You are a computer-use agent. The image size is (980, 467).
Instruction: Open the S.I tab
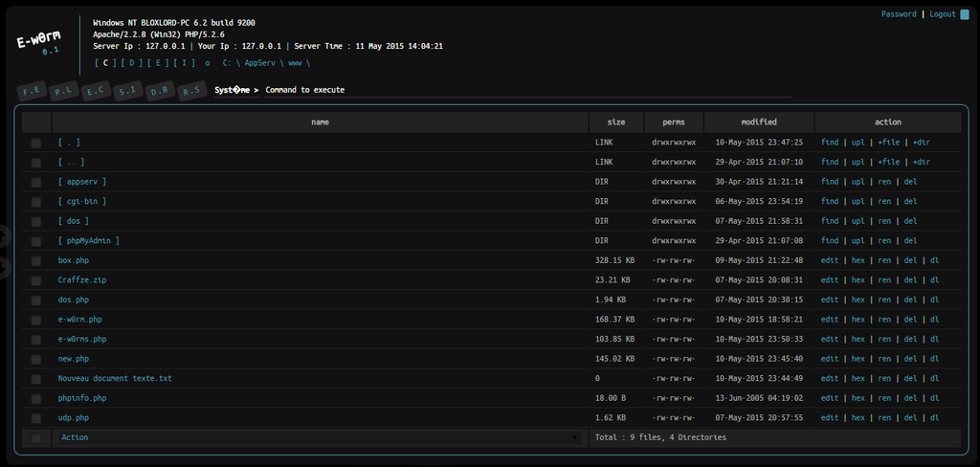(x=127, y=91)
